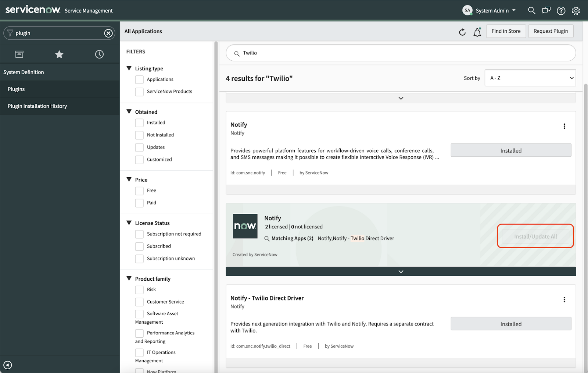Clear the plugin filter with the X control

point(108,33)
